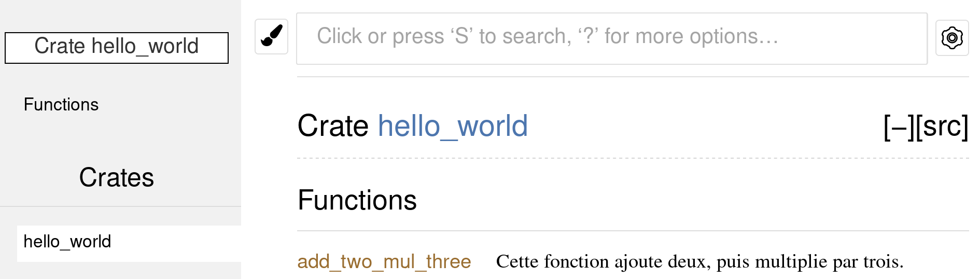Click the blue hello_world title link

(x=453, y=126)
